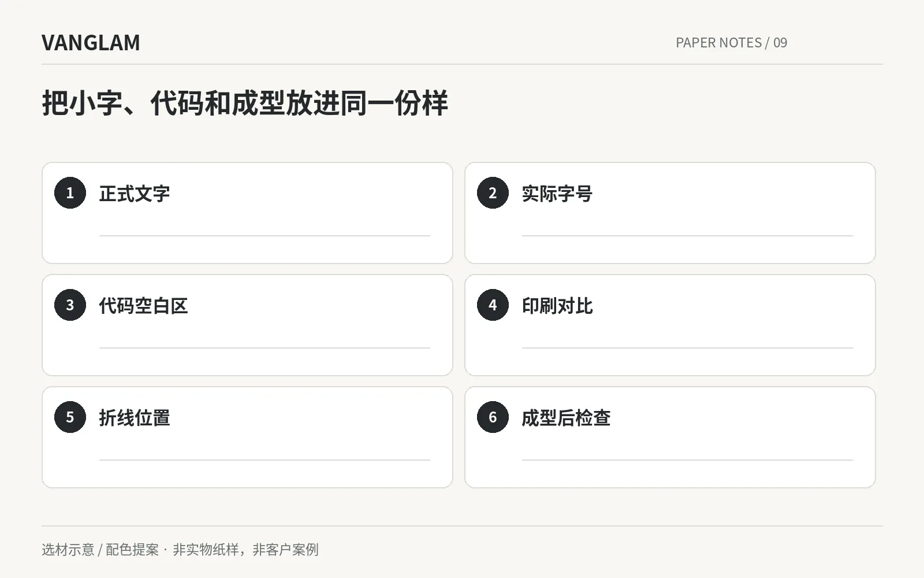Click the number 4 circle badge
This screenshot has width=924, height=578.
(x=493, y=305)
